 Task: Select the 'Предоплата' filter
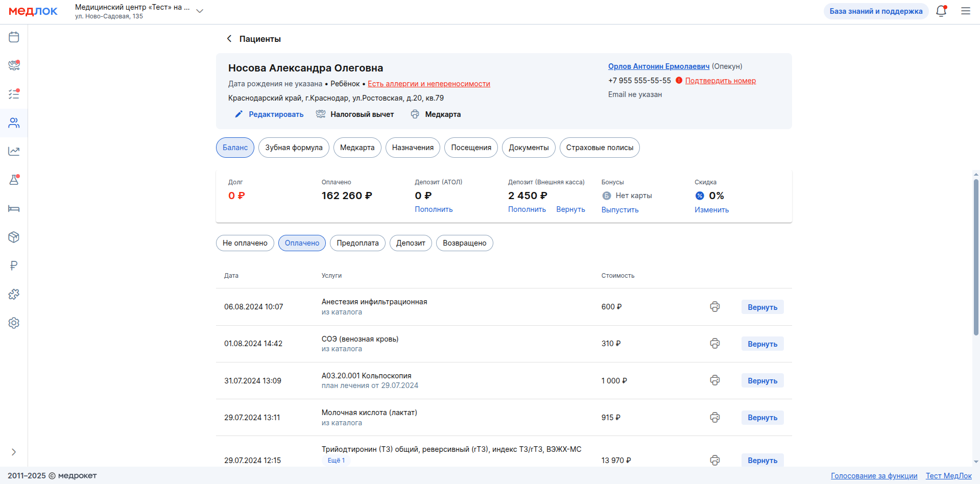click(x=357, y=243)
